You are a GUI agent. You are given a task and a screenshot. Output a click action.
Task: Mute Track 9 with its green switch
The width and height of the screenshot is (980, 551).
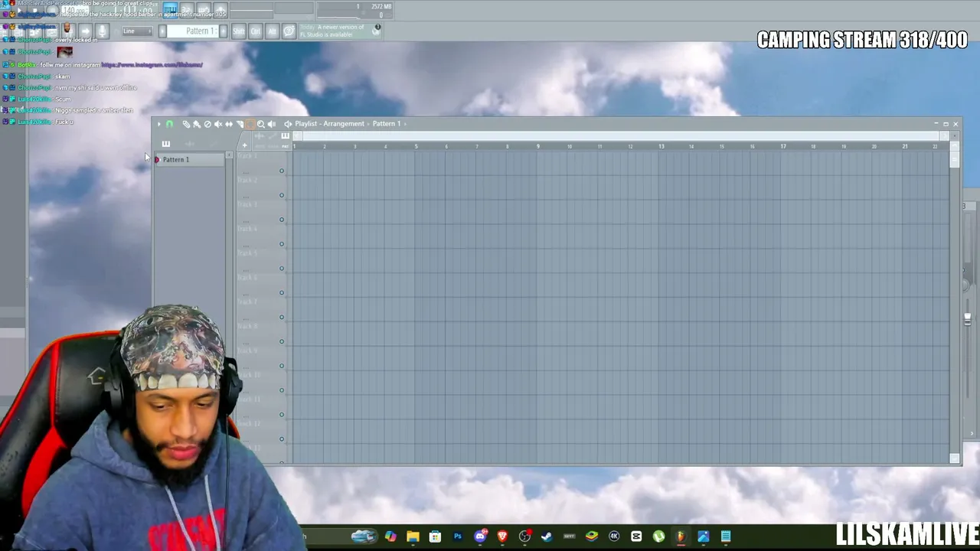click(282, 366)
